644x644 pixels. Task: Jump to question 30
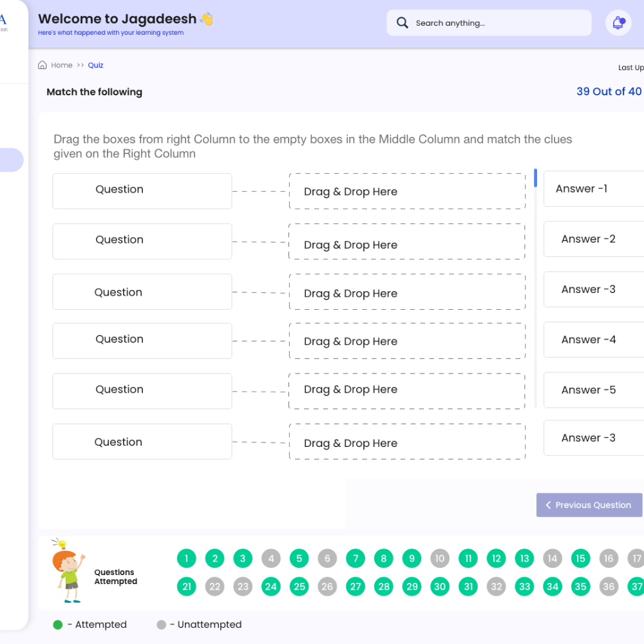coord(440,587)
